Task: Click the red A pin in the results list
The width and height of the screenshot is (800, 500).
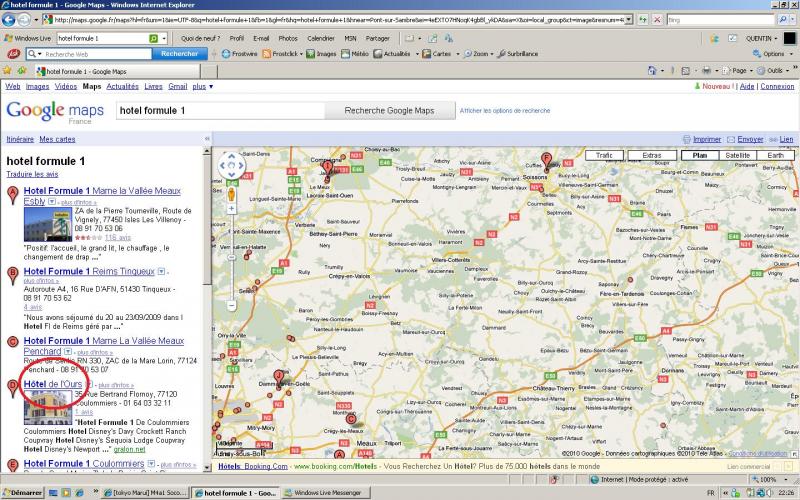Action: [x=13, y=196]
